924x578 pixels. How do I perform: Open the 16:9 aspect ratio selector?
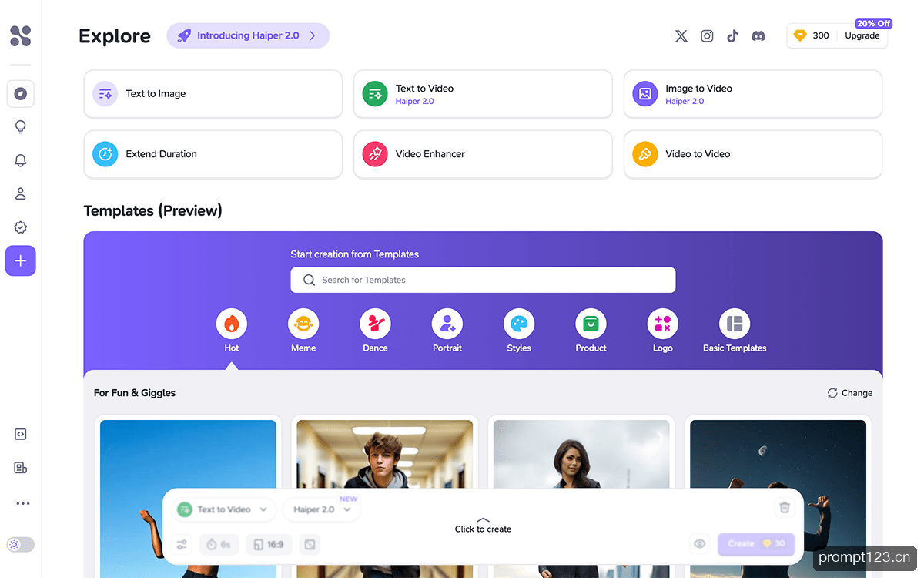point(269,544)
